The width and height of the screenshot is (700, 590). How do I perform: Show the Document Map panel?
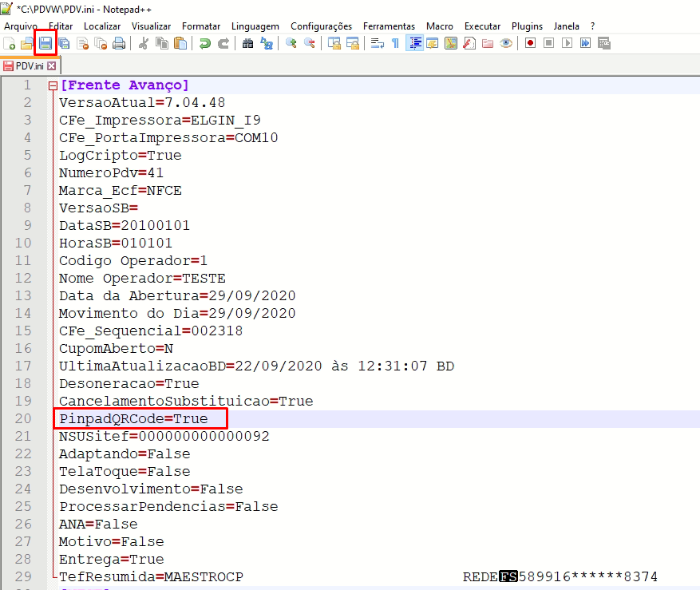451,43
